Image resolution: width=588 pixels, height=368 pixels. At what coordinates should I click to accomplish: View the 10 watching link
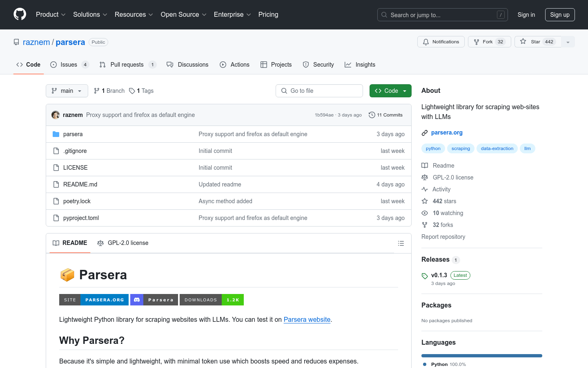(x=443, y=213)
